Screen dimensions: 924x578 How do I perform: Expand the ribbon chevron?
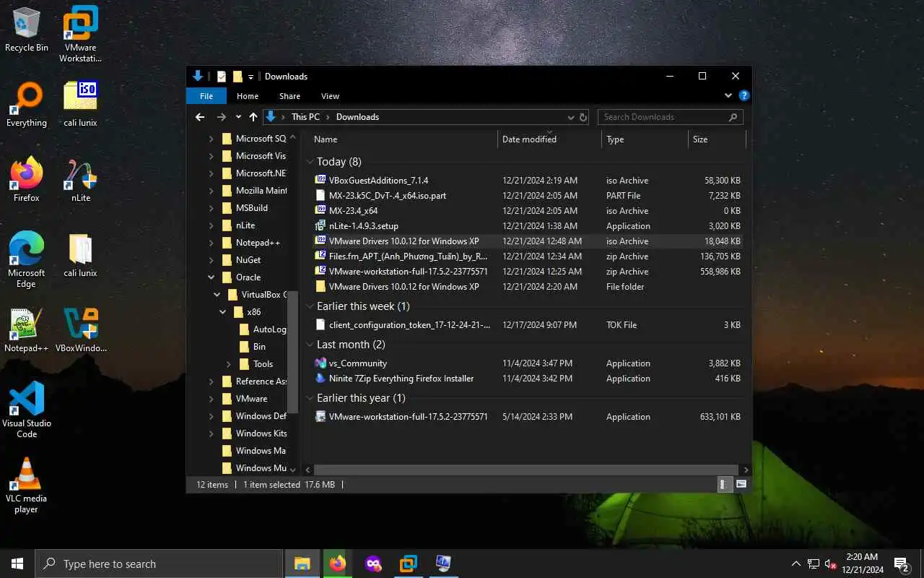728,95
